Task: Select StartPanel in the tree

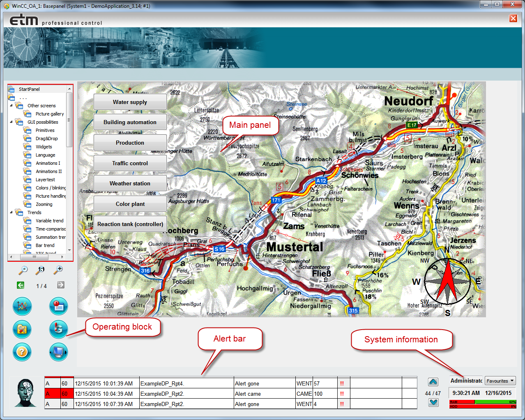Action: click(x=29, y=89)
